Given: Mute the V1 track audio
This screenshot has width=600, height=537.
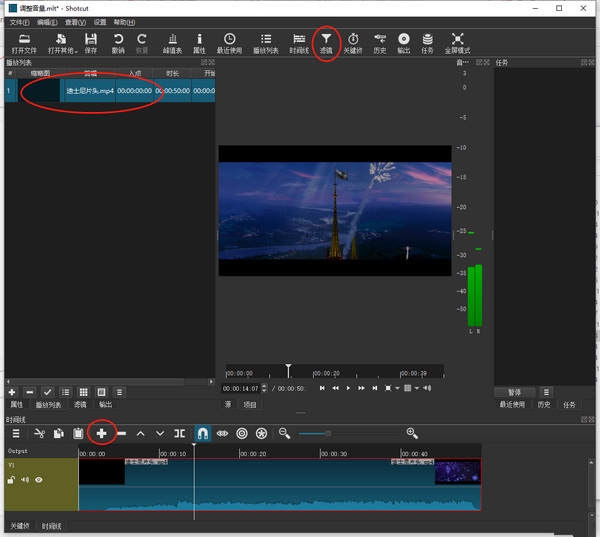Looking at the screenshot, I should click(25, 480).
